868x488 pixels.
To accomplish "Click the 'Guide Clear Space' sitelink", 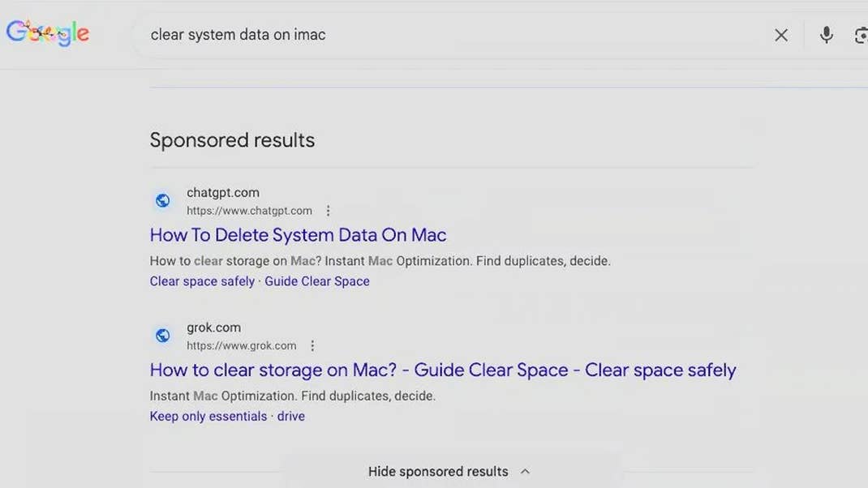I will [317, 280].
